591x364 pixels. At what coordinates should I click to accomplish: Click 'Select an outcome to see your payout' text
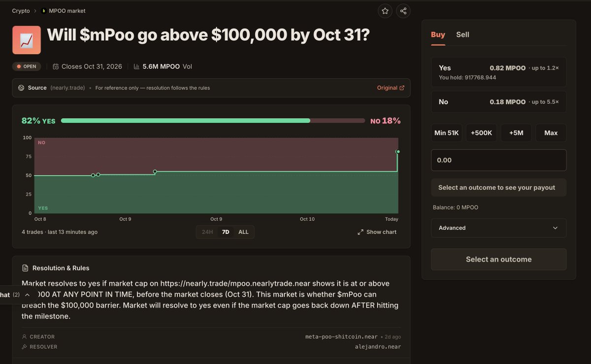tap(496, 188)
